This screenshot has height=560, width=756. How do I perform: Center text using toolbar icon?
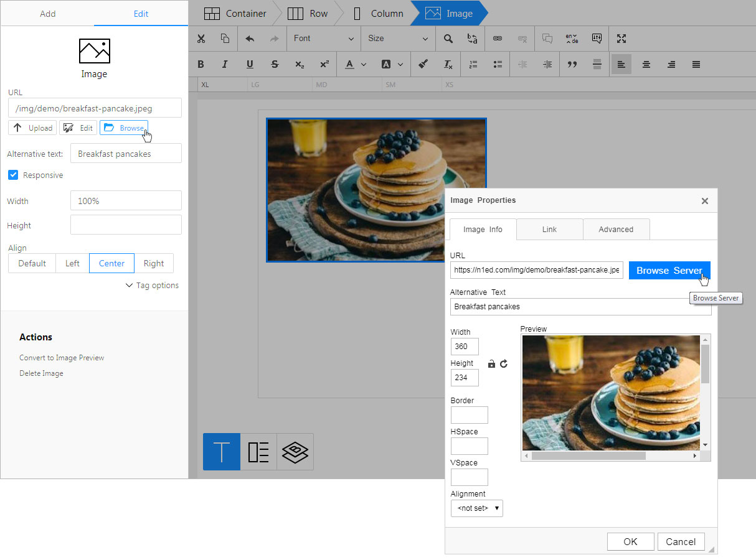[646, 64]
